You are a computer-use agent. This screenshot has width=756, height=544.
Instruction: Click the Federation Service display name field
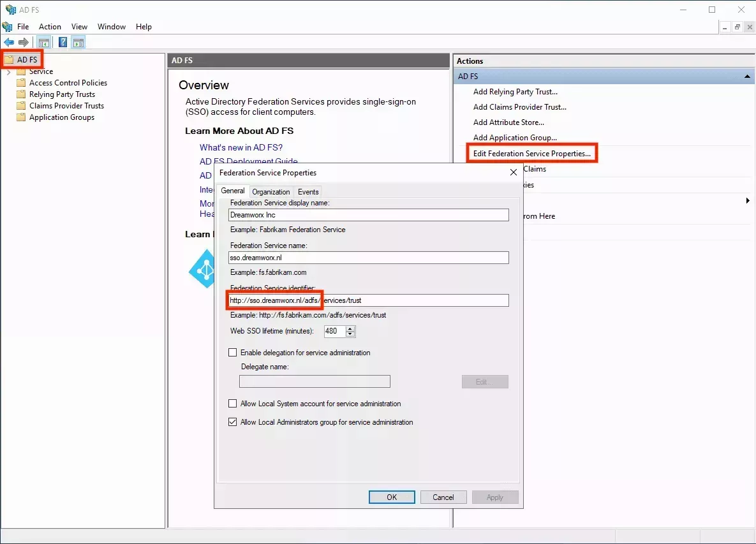click(368, 215)
